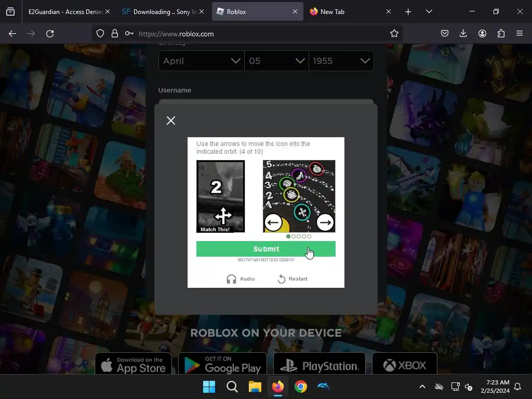The height and width of the screenshot is (399, 532).
Task: Select the first position indicator dot
Action: (x=288, y=236)
